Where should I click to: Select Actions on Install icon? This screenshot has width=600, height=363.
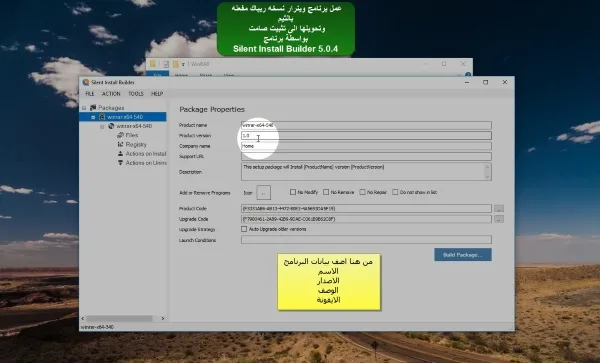point(121,153)
